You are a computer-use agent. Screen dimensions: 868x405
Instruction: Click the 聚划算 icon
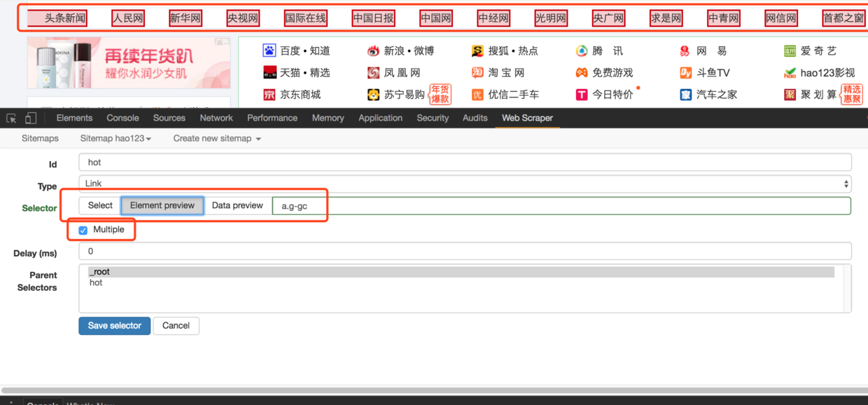click(790, 94)
